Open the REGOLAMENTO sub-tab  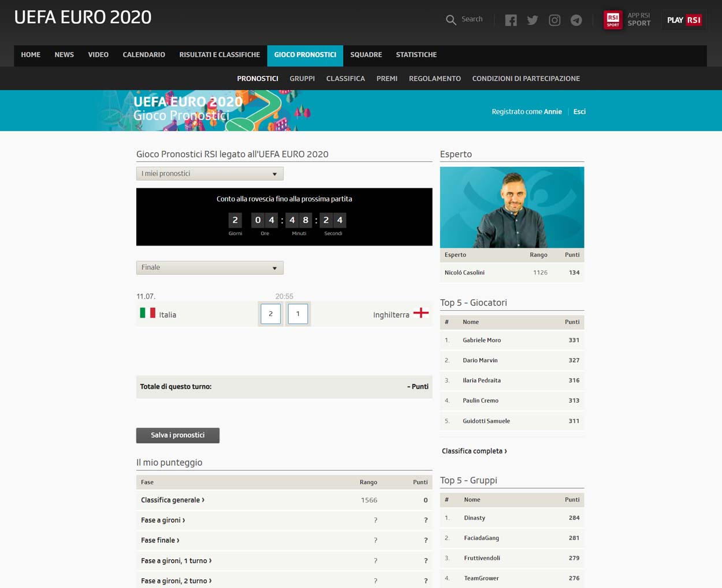pyautogui.click(x=435, y=79)
